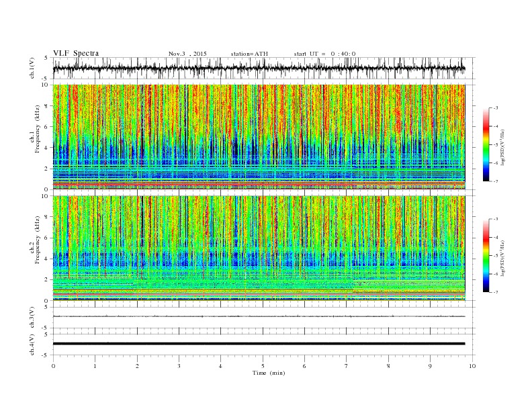Click the "7" tick label on the time axis
The height and width of the screenshot is (411, 532).
tap(347, 366)
